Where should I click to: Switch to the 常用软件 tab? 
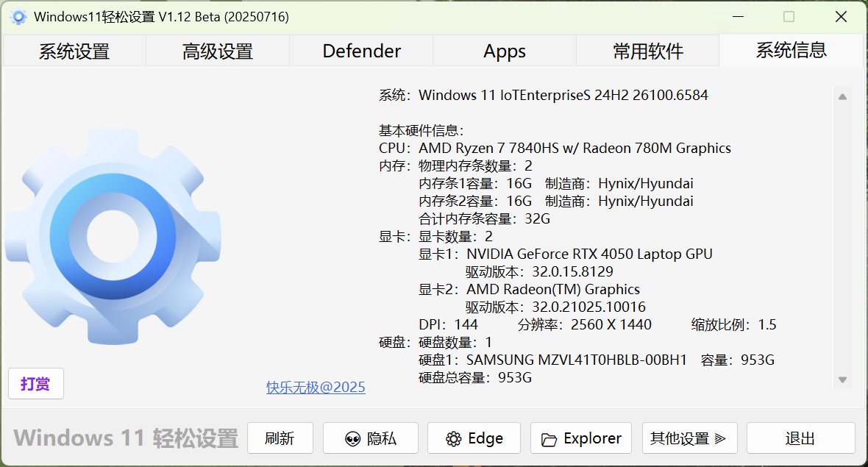pyautogui.click(x=648, y=51)
